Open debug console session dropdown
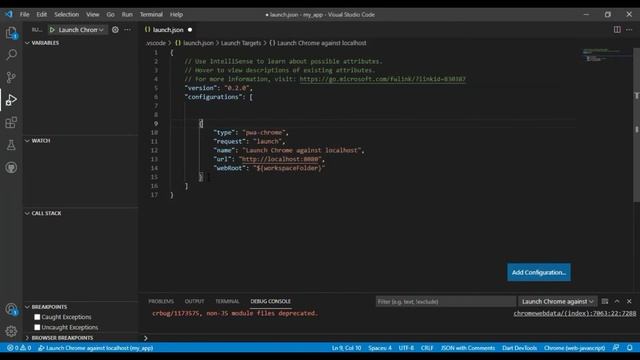Image resolution: width=640 pixels, height=360 pixels. (x=558, y=301)
